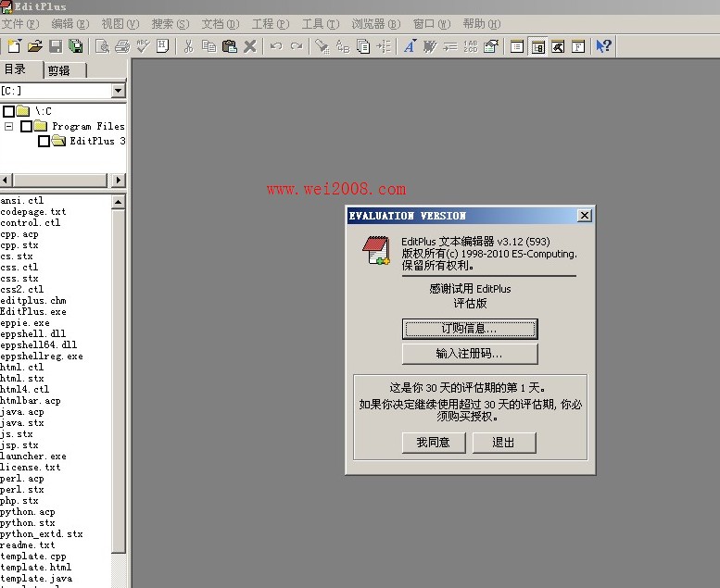Select readme.txt in file list
This screenshot has width=720, height=588.
pos(28,545)
